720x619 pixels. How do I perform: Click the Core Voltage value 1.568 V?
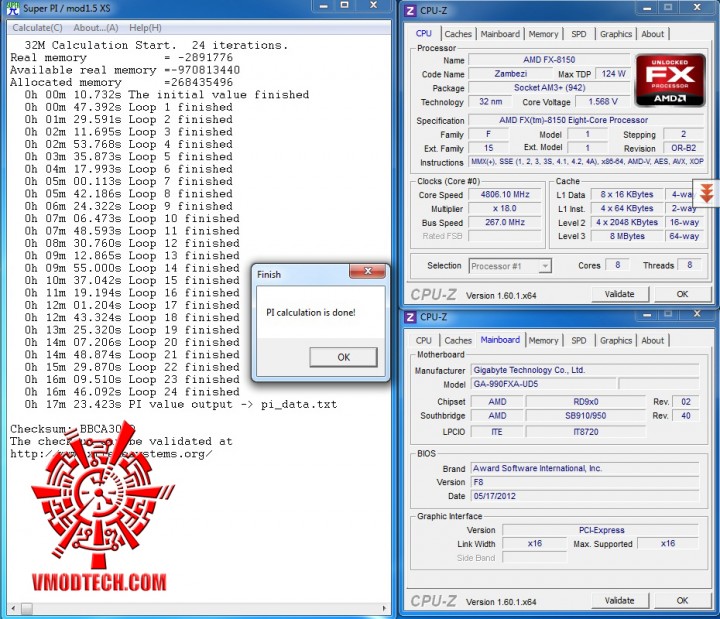pyautogui.click(x=603, y=101)
